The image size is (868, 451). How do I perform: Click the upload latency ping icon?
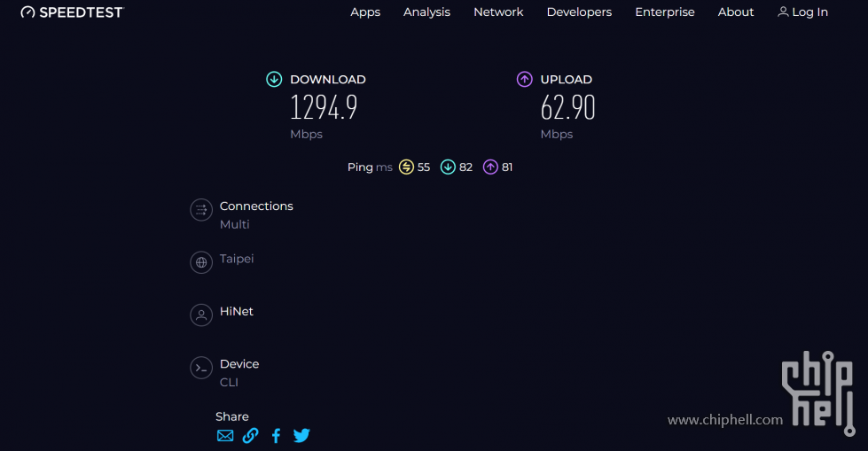click(490, 167)
